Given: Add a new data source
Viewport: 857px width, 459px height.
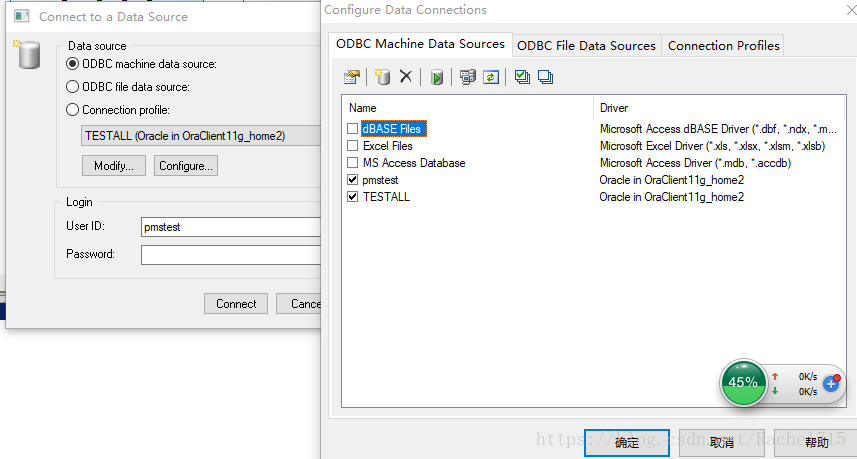Looking at the screenshot, I should pyautogui.click(x=383, y=77).
